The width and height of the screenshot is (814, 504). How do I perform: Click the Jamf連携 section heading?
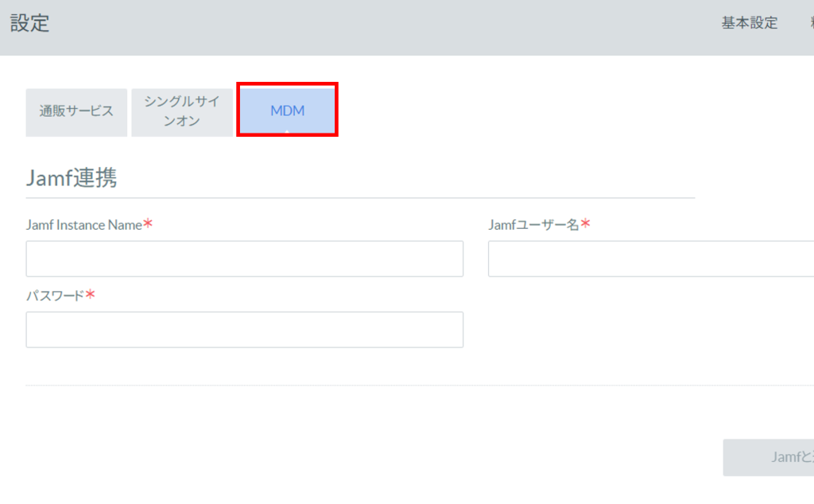pos(72,178)
